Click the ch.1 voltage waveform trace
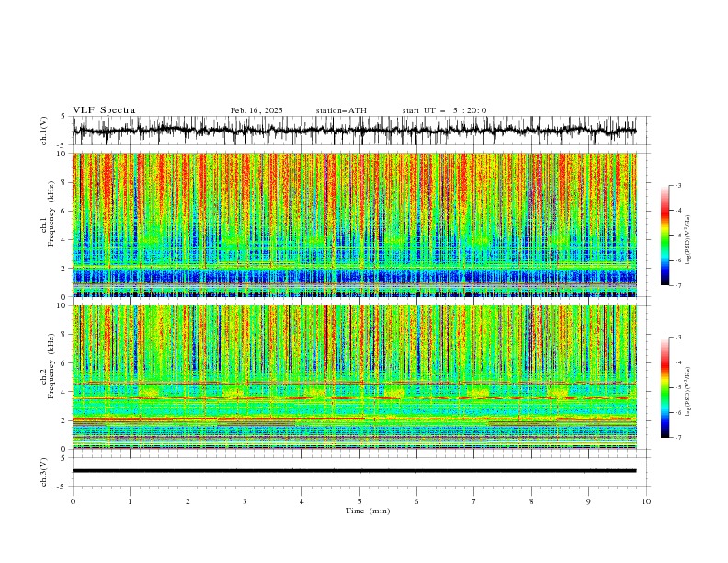Image resolution: width=728 pixels, height=563 pixels. click(354, 131)
